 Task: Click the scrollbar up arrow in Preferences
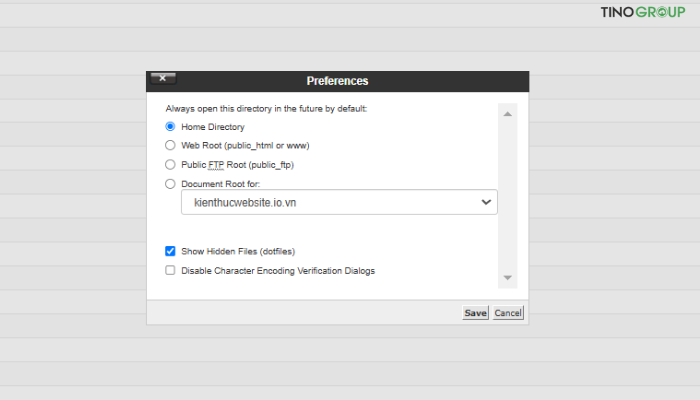tap(508, 114)
